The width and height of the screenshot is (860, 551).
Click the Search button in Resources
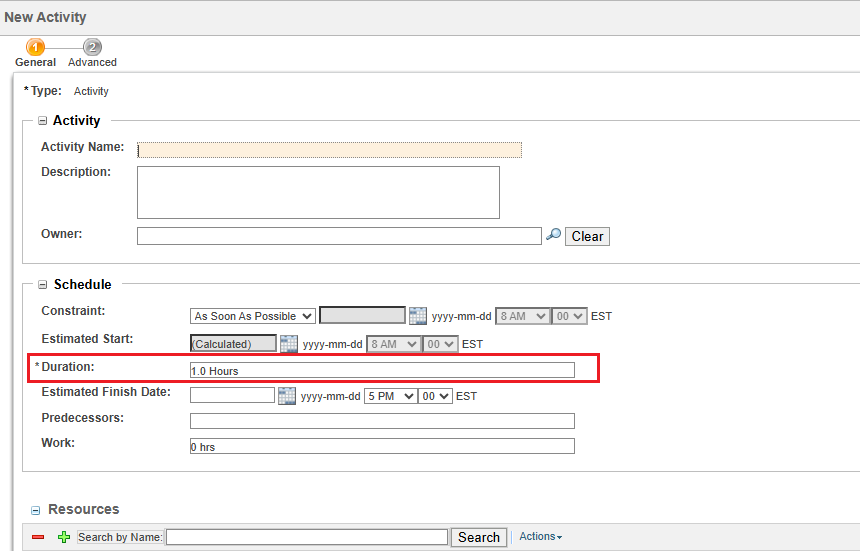tap(479, 537)
